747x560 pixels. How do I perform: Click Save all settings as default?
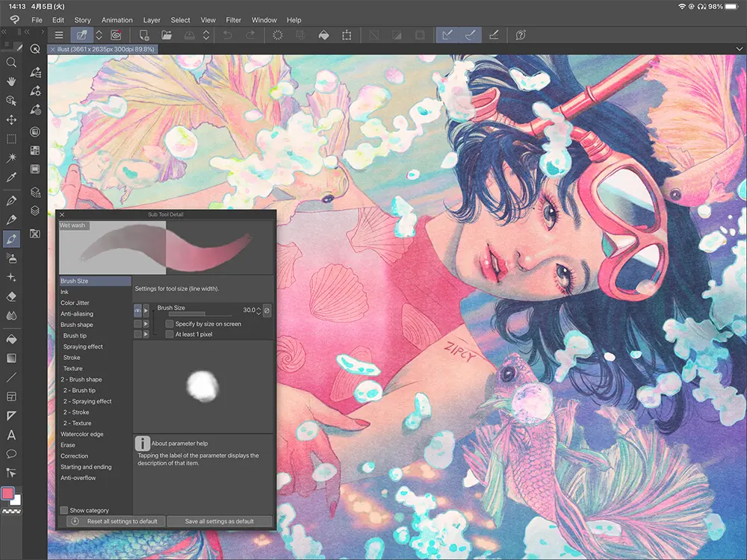pos(219,521)
